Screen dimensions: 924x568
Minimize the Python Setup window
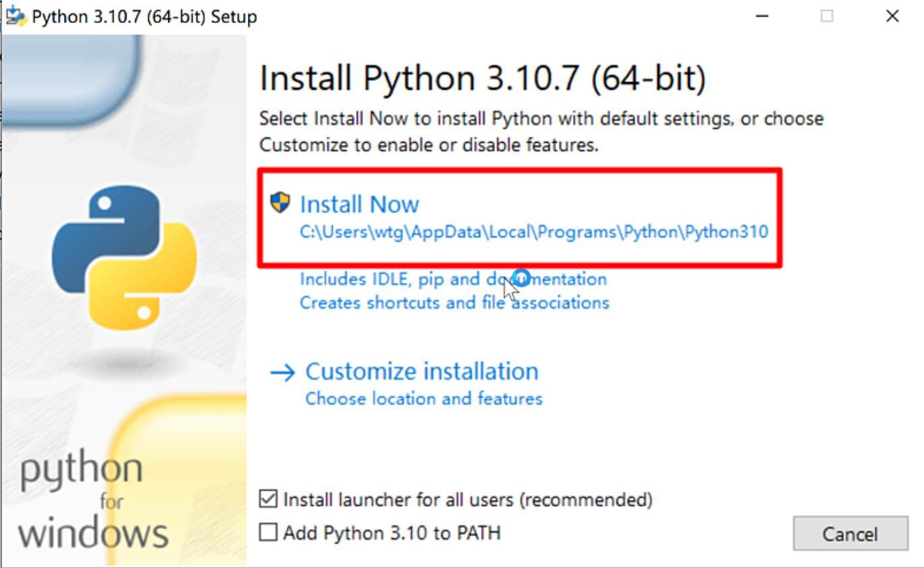[762, 16]
